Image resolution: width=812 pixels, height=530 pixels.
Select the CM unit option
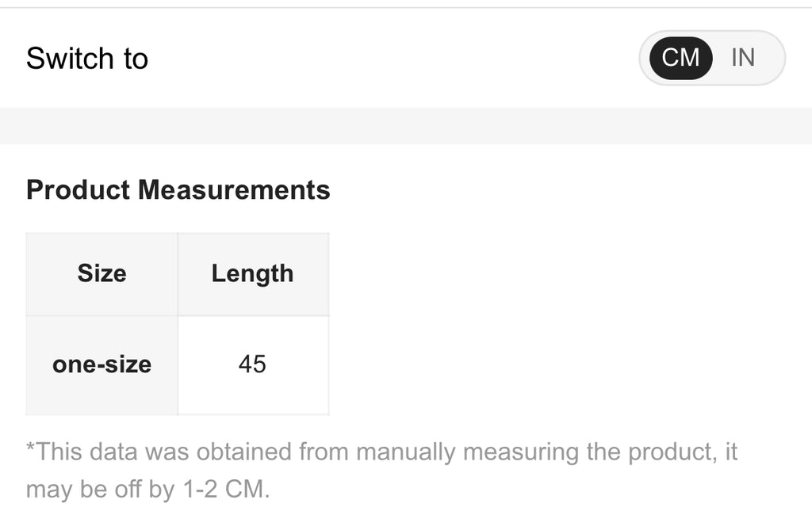pos(680,58)
